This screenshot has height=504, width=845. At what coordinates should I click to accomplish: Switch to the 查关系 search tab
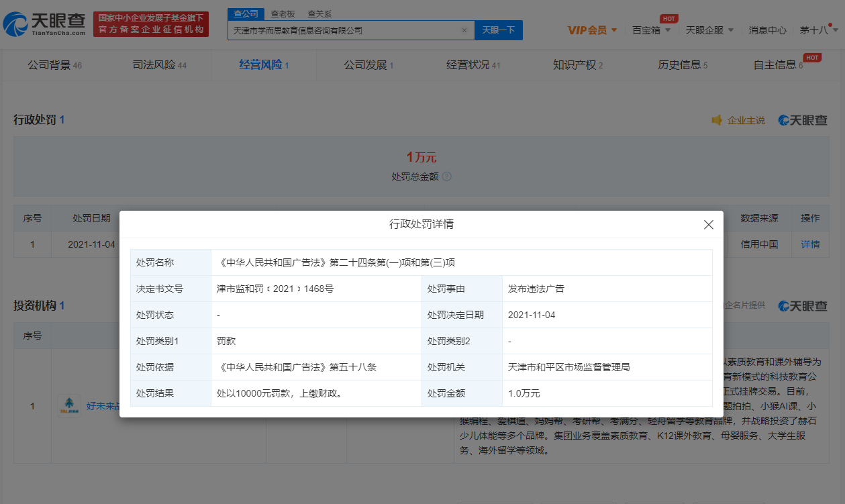319,13
